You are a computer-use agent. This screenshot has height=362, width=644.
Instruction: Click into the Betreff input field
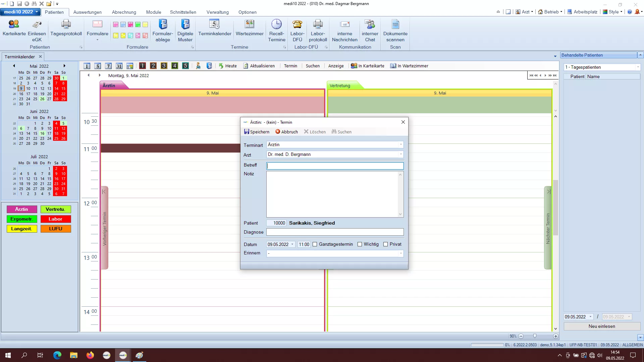coord(335,166)
